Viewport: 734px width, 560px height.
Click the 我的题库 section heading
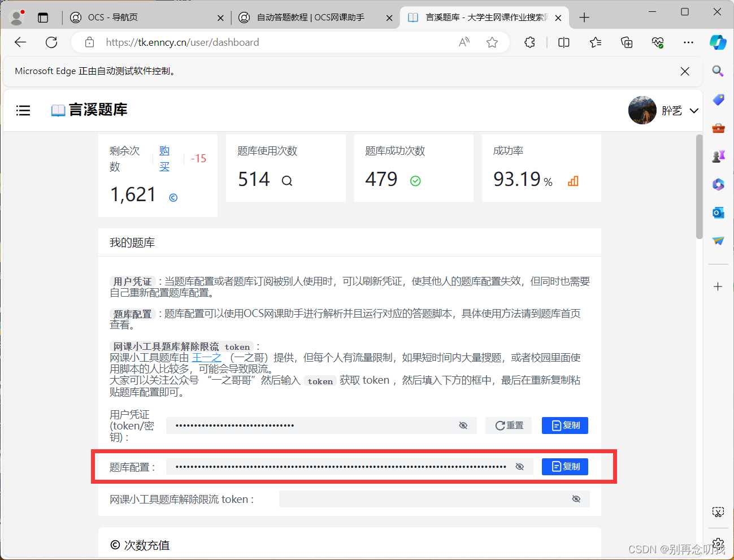click(132, 242)
